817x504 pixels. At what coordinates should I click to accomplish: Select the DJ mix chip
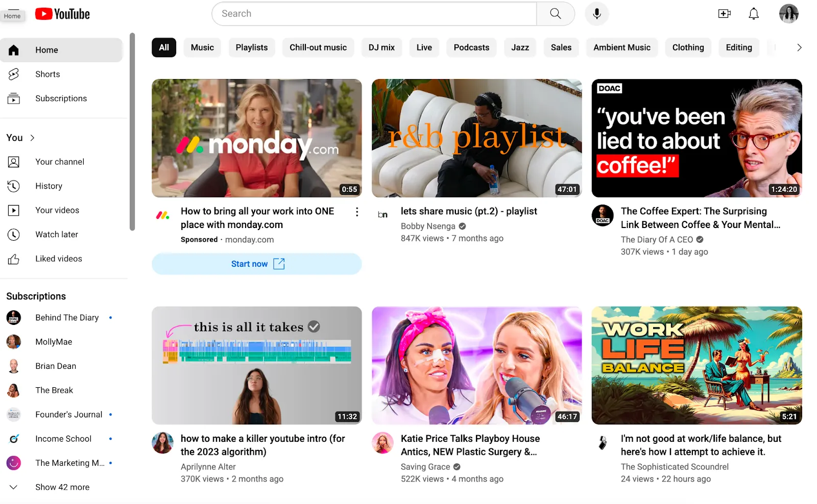tap(381, 47)
